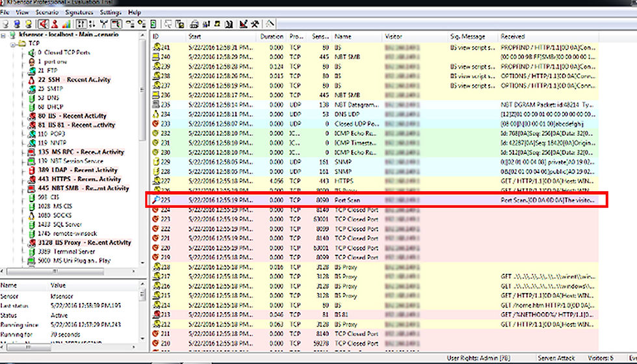Select 22 SSH Recent Activity item

pyautogui.click(x=74, y=79)
